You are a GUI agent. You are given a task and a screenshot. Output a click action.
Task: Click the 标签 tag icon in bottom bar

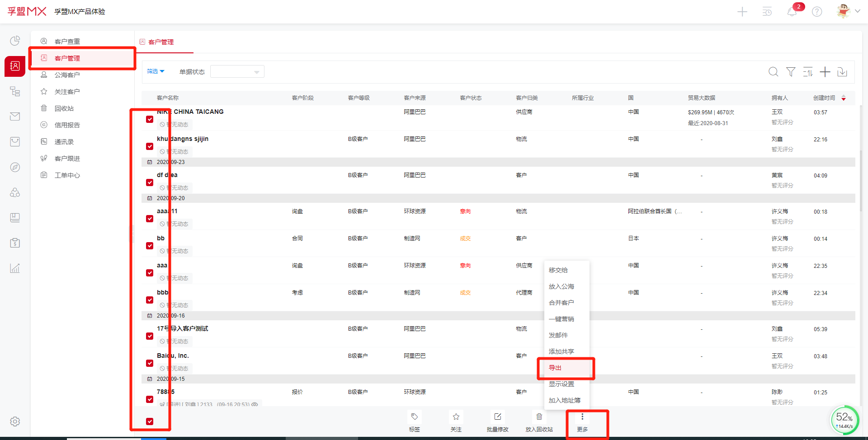415,417
